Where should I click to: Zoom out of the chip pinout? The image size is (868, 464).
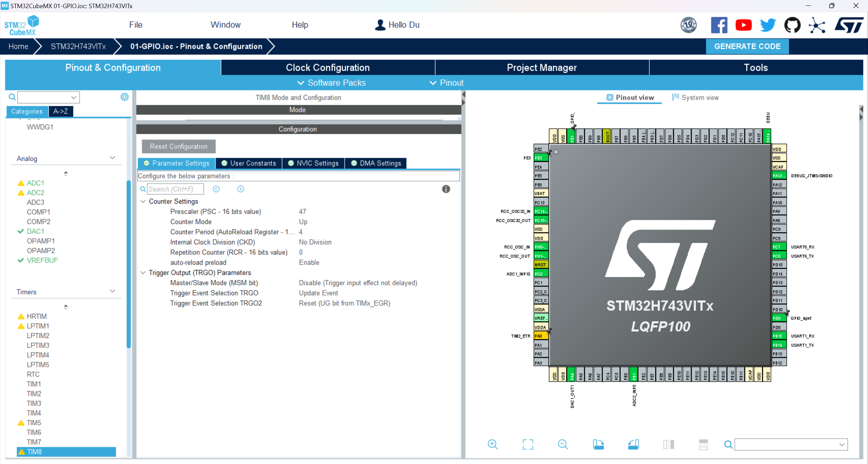(563, 444)
